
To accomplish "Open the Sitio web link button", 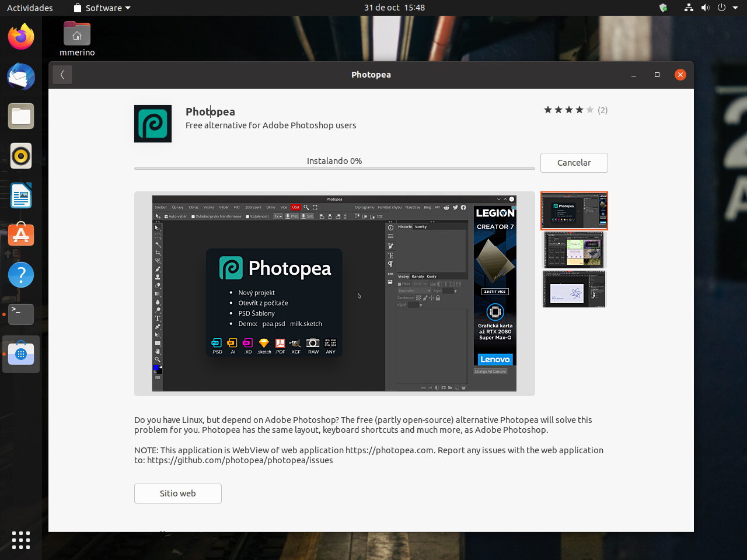I will click(178, 494).
